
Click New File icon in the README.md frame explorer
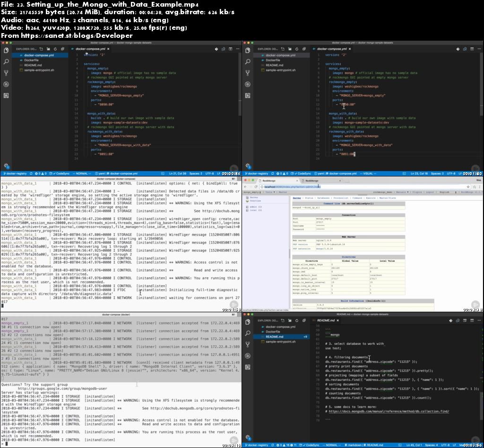pyautogui.click(x=283, y=320)
